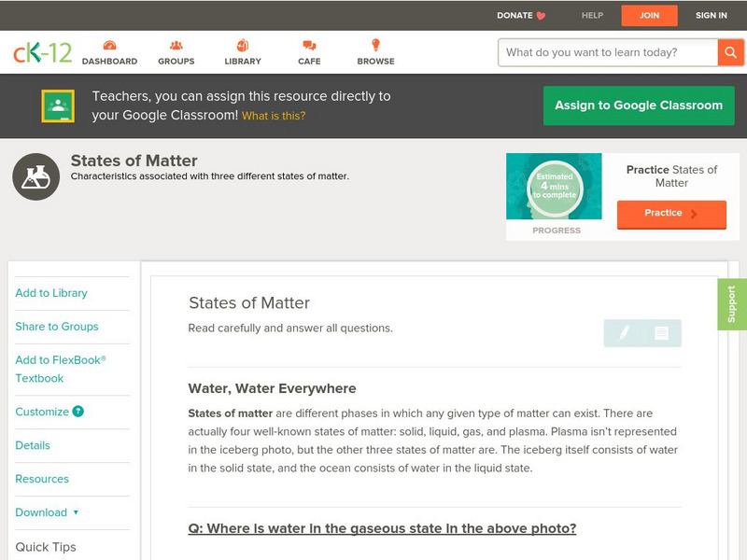The image size is (747, 560).
Task: Click the CK-12 logo
Action: (x=42, y=52)
